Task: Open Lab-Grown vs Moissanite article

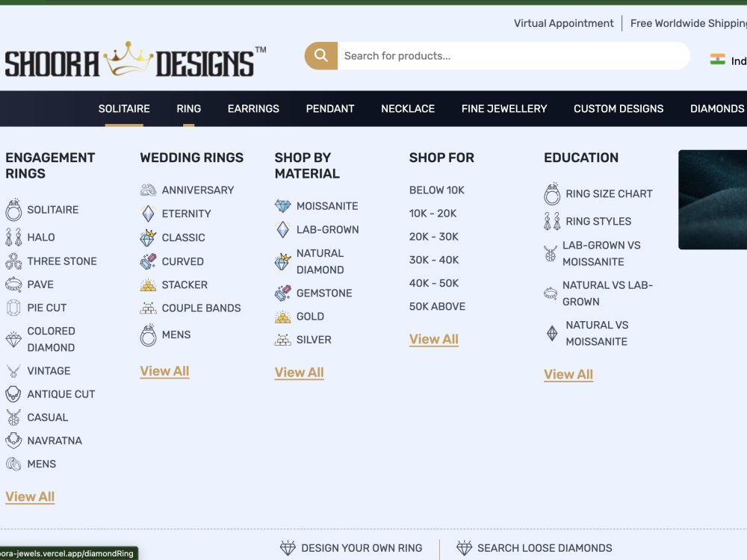Action: point(601,253)
